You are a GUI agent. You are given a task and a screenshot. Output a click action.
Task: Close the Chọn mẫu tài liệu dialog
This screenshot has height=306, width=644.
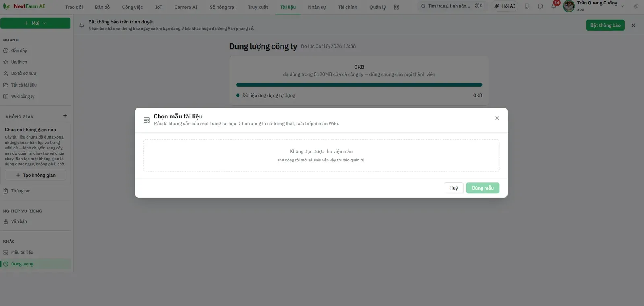pyautogui.click(x=497, y=118)
